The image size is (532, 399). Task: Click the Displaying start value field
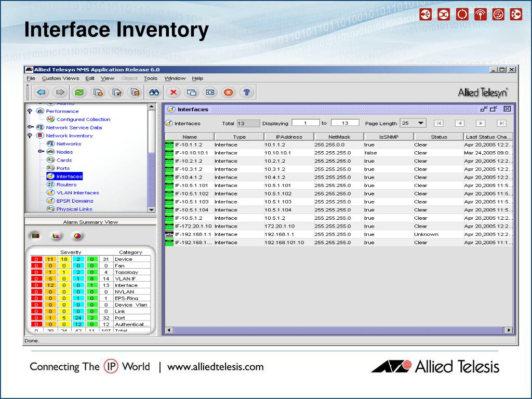(305, 123)
